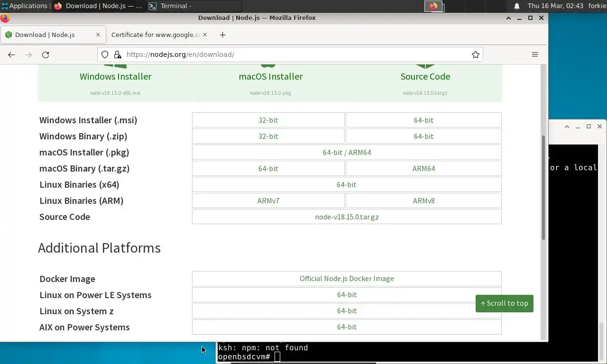Viewport: 607px width, 364px height.
Task: Open the Firefox hamburger menu
Action: (535, 55)
